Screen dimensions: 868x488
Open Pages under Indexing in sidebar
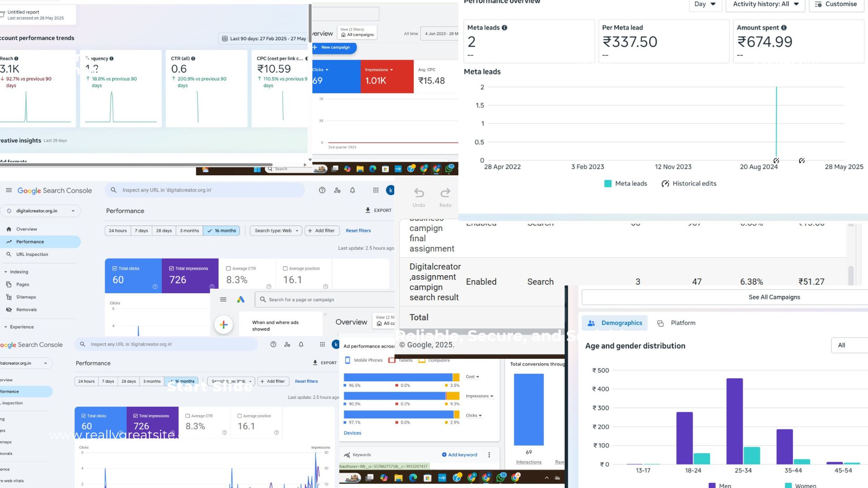tap(23, 285)
